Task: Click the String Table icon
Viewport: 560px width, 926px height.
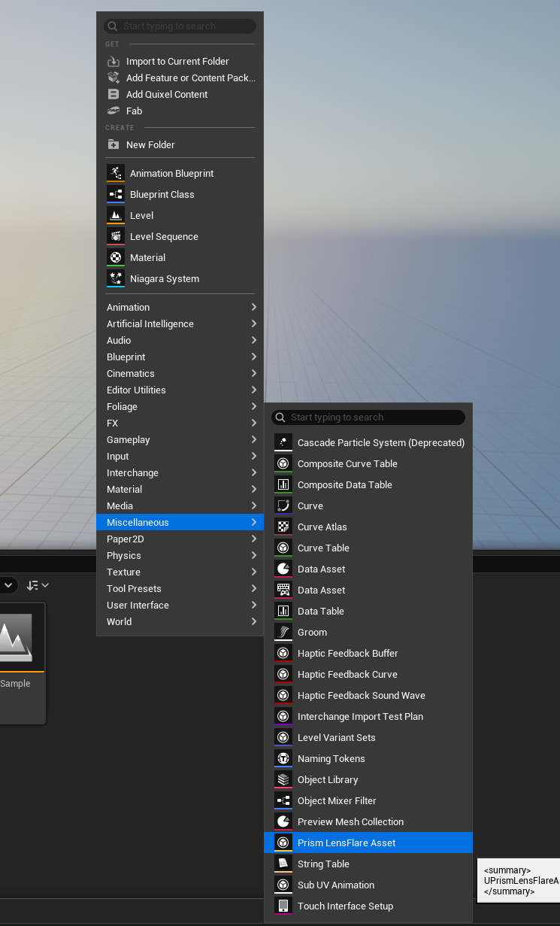Action: coord(283,864)
